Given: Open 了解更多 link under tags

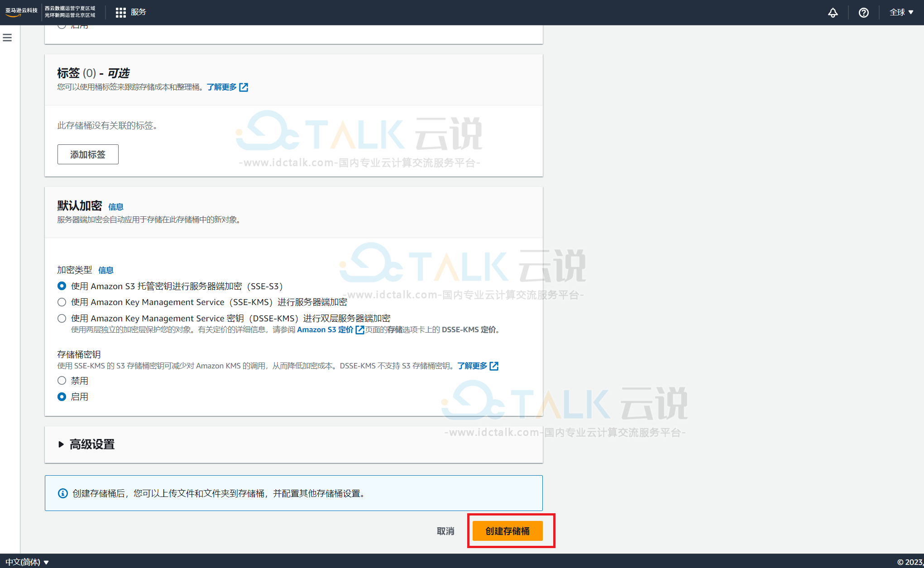Looking at the screenshot, I should click(x=222, y=87).
